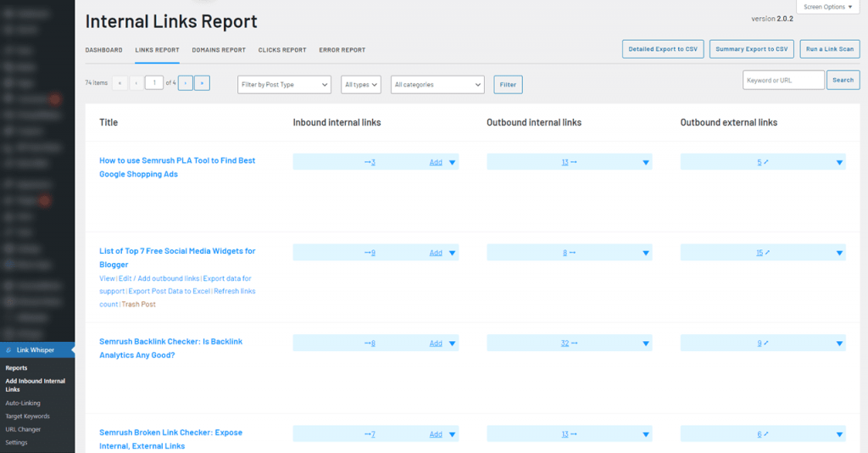Go to next page of results
Viewport: 868px width, 453px height.
point(186,83)
